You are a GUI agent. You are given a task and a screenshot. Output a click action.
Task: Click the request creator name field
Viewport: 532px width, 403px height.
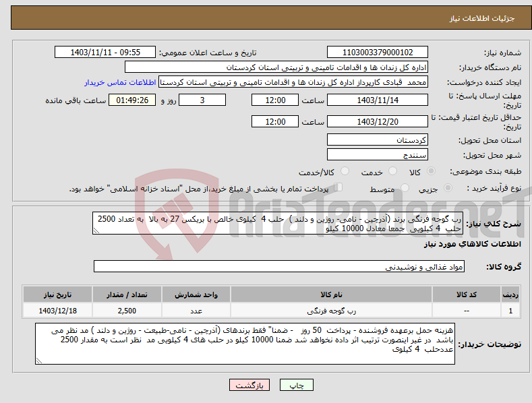(x=293, y=82)
